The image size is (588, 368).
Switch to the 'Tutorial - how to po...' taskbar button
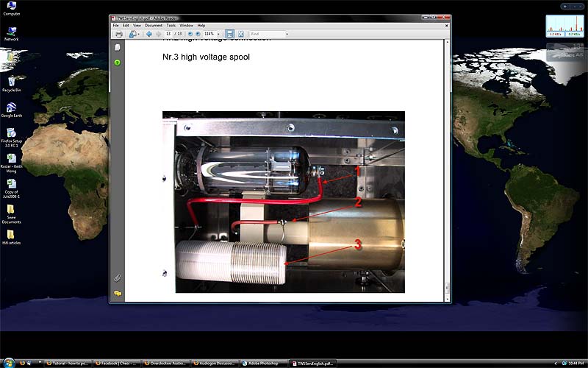click(68, 363)
